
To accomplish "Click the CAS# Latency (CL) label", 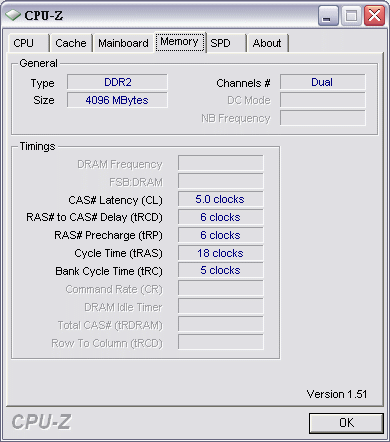I will click(115, 200).
